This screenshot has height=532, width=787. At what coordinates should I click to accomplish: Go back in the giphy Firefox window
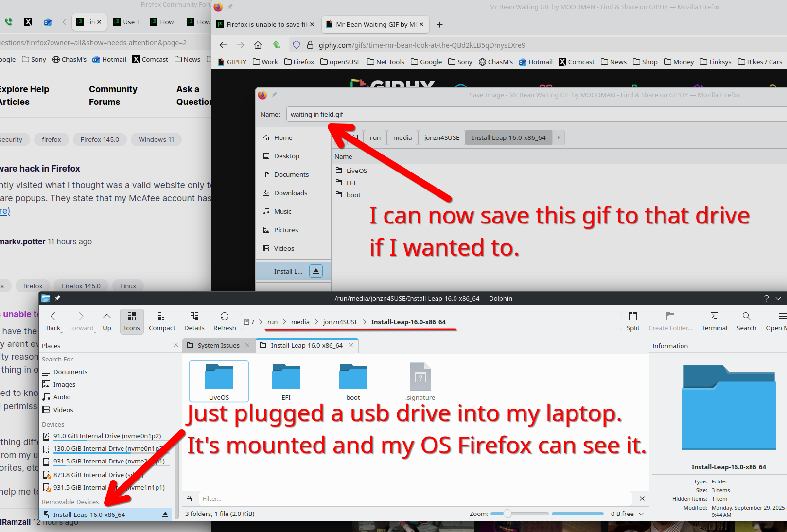point(223,45)
